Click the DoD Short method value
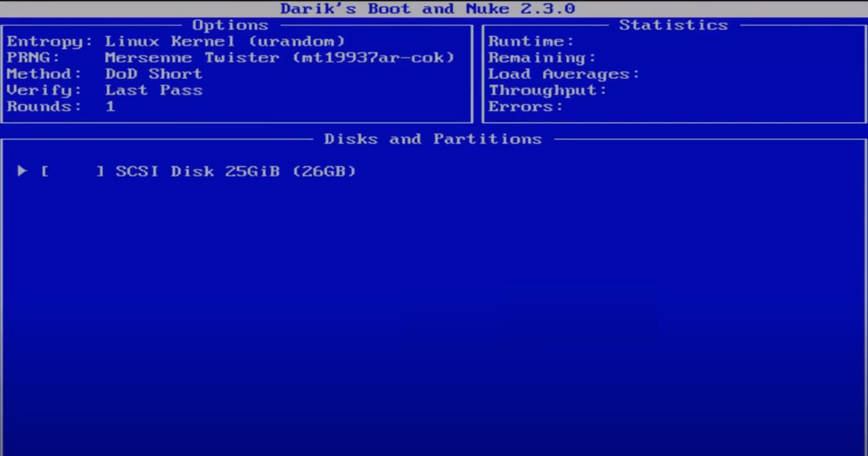The image size is (868, 456). (x=153, y=74)
